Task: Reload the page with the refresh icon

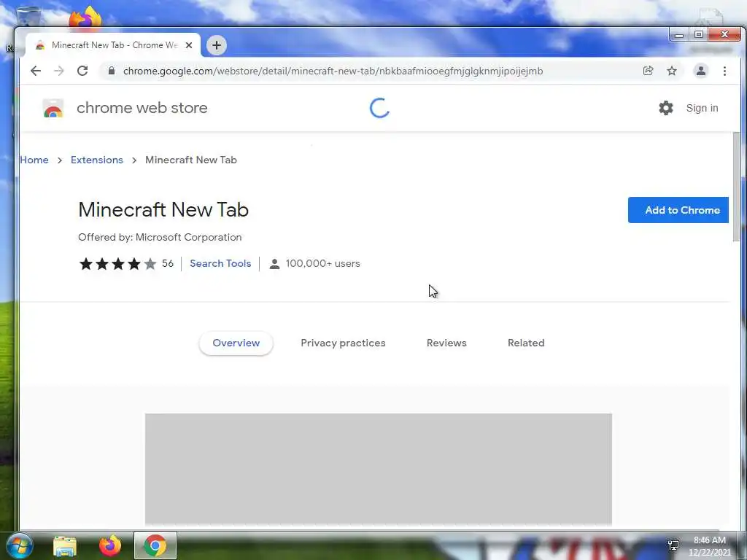Action: pyautogui.click(x=82, y=71)
